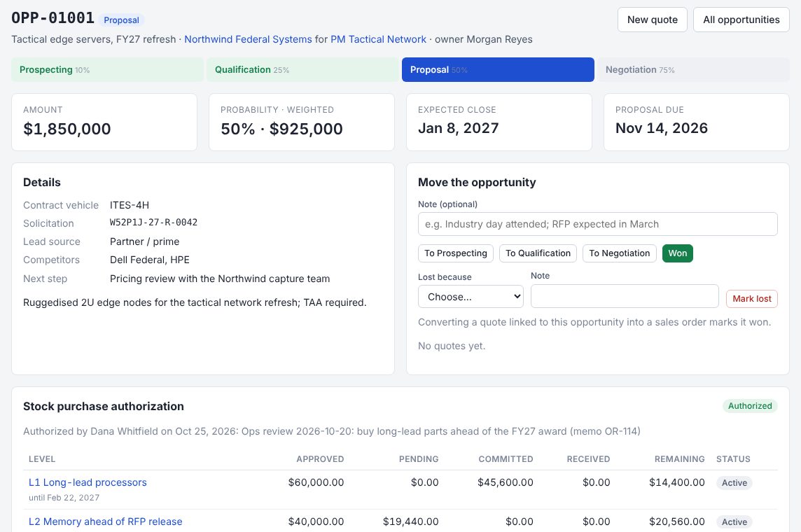Focus the optional Note input field
The image size is (801, 532).
pyautogui.click(x=598, y=224)
